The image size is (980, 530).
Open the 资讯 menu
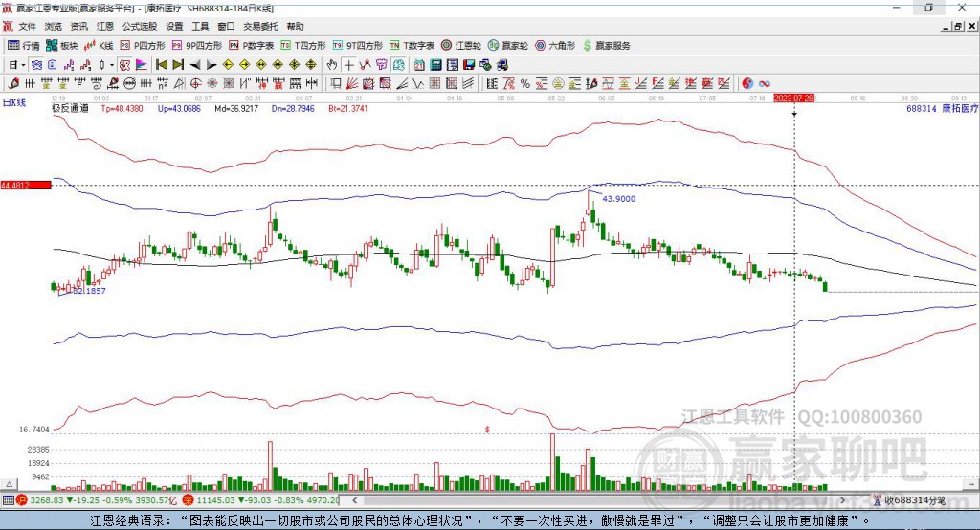(78, 26)
